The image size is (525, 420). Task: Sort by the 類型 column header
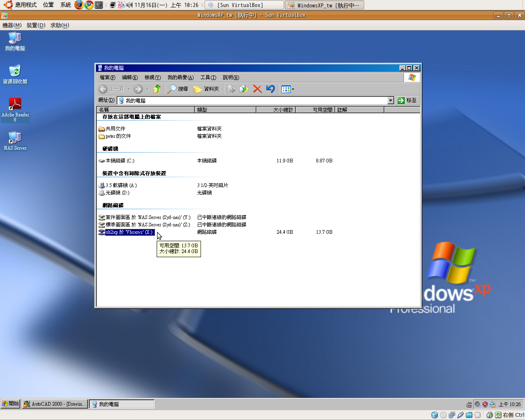pyautogui.click(x=225, y=110)
